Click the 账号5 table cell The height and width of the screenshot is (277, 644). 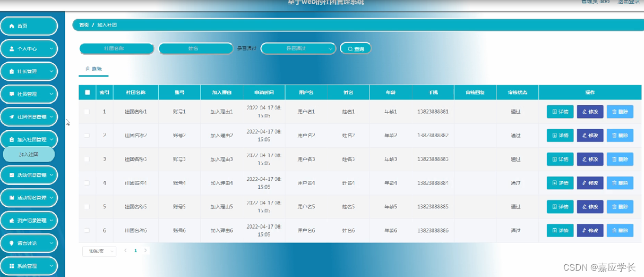pos(179,206)
